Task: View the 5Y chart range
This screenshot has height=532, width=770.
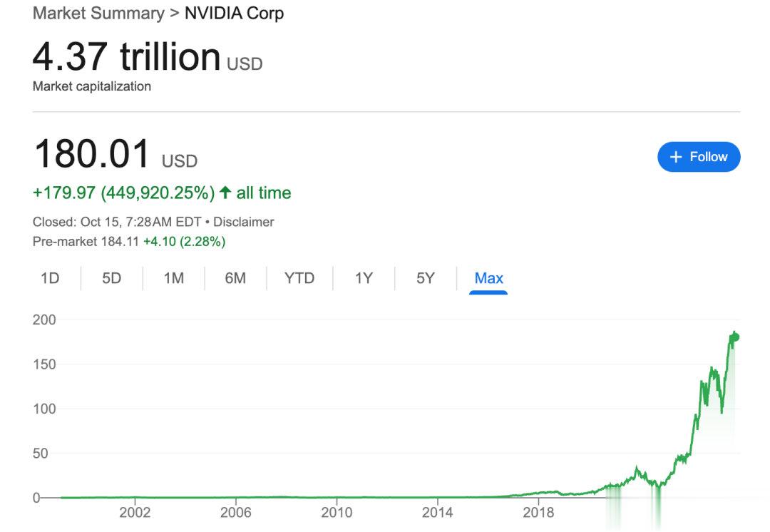Action: [426, 278]
